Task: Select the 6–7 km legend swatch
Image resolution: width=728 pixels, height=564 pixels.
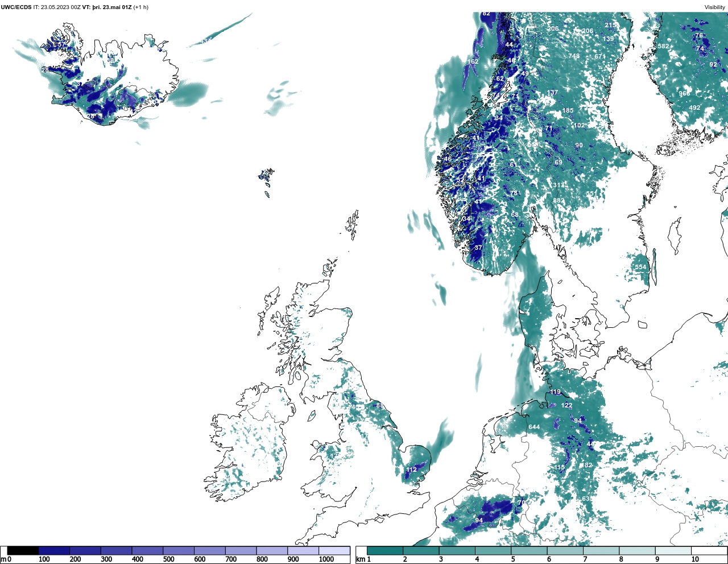Action: click(565, 551)
